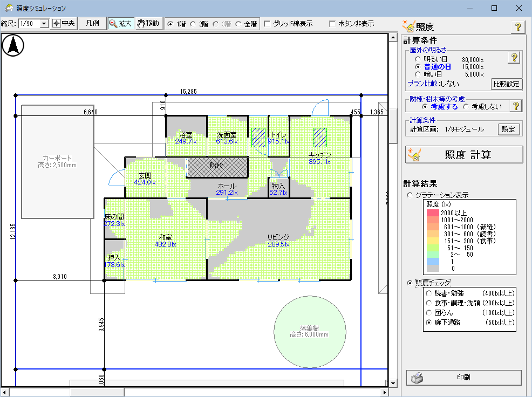Click the application title bar icon

(x=9, y=8)
